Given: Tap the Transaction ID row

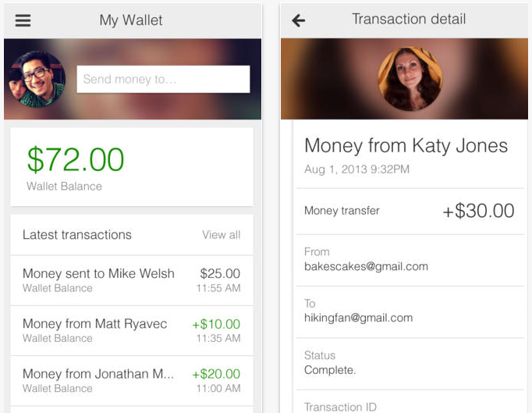Looking at the screenshot, I should click(410, 402).
